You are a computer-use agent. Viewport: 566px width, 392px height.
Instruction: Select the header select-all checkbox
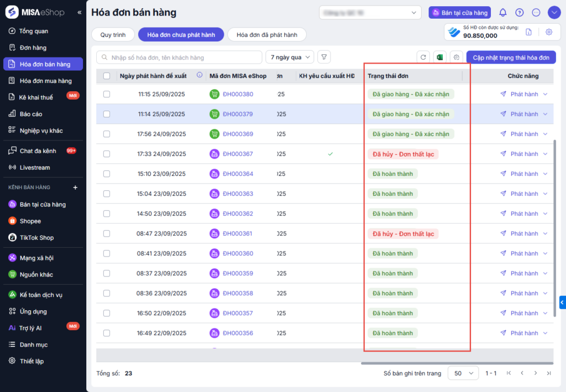107,76
